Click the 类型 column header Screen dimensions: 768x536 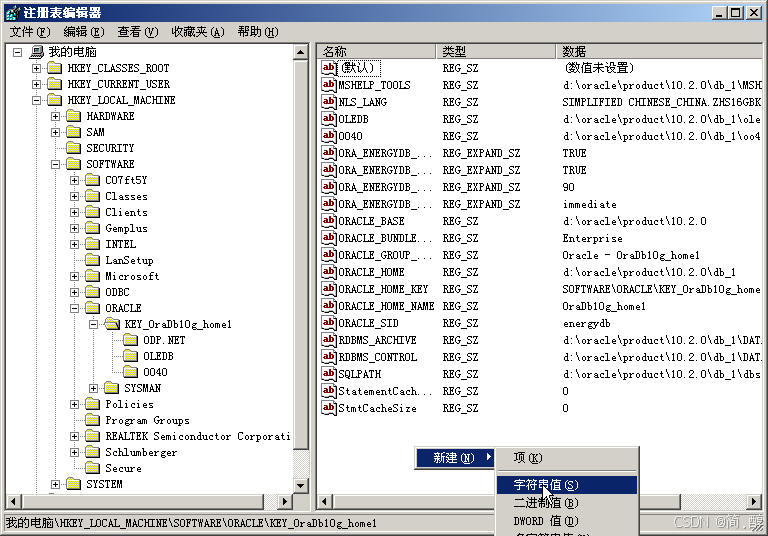[496, 51]
